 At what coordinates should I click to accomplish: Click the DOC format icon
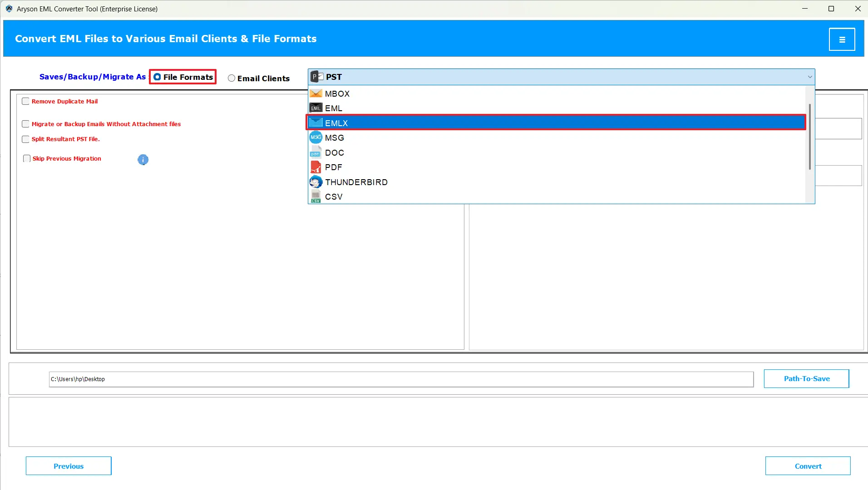click(x=316, y=152)
